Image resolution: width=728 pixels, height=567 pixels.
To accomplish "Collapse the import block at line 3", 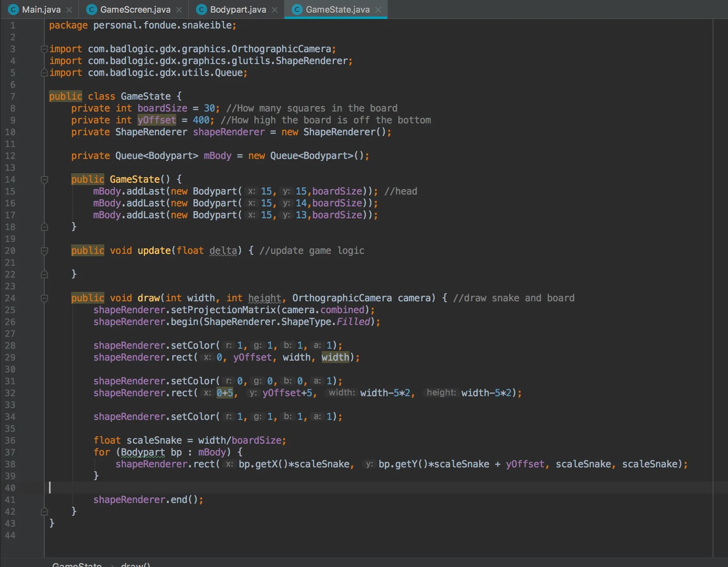I will tap(44, 49).
